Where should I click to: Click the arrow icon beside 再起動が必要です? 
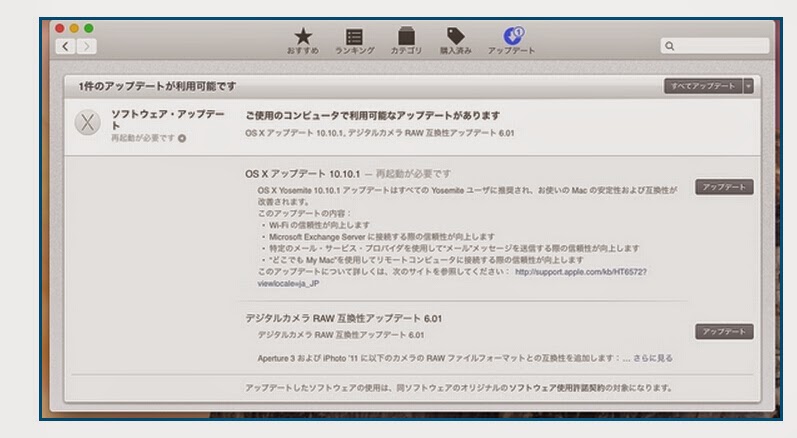[182, 138]
